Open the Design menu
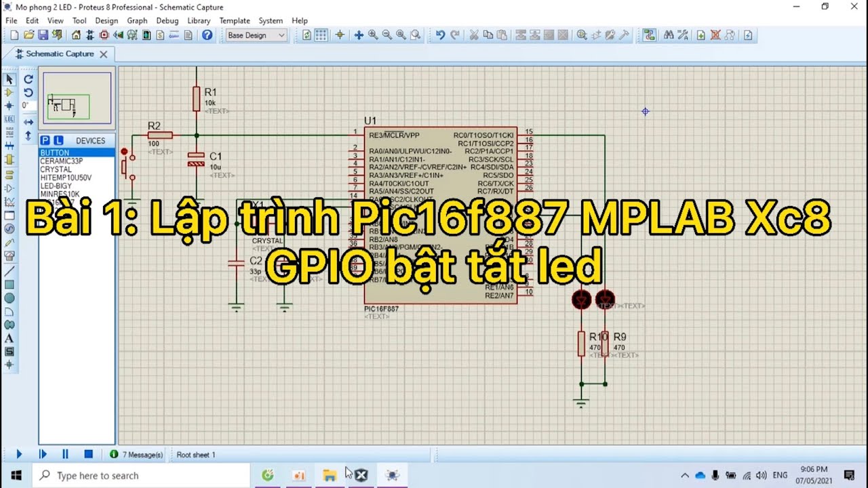 coord(106,20)
